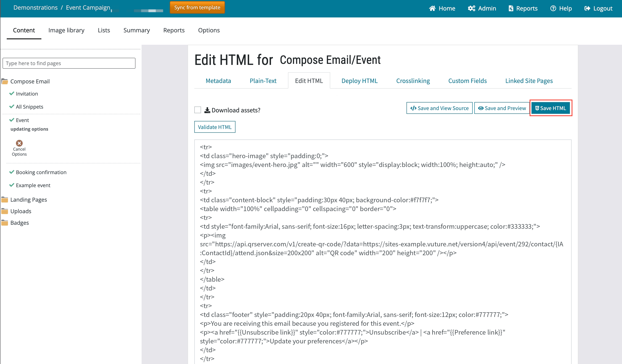Switch to the Image library tab
Viewport: 622px width, 364px height.
66,30
